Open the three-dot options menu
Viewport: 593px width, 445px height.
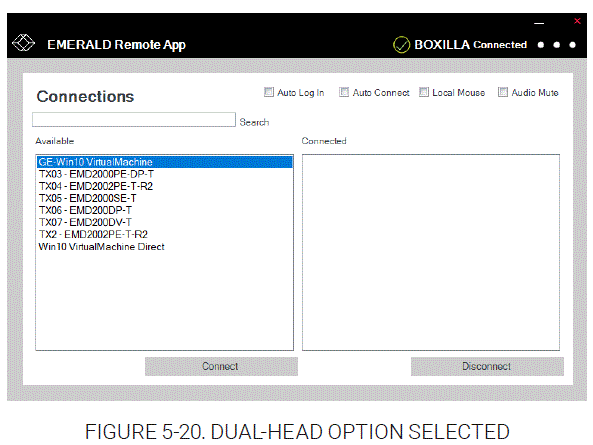point(557,45)
